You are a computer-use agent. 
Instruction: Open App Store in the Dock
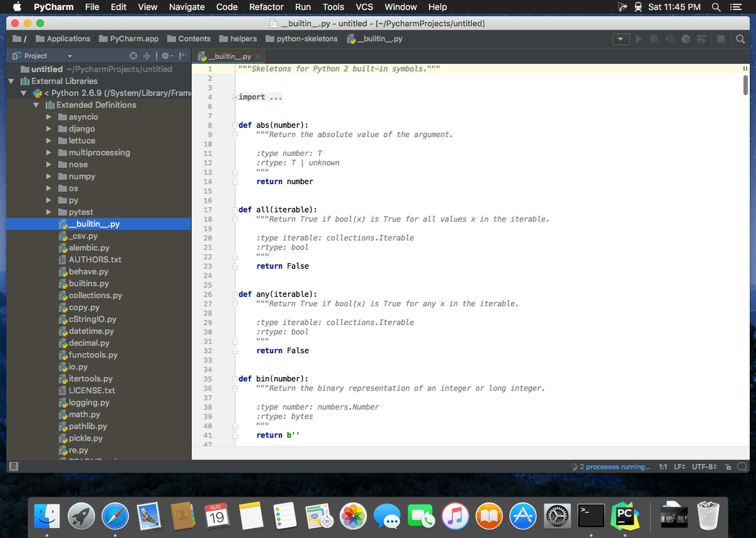pos(523,516)
